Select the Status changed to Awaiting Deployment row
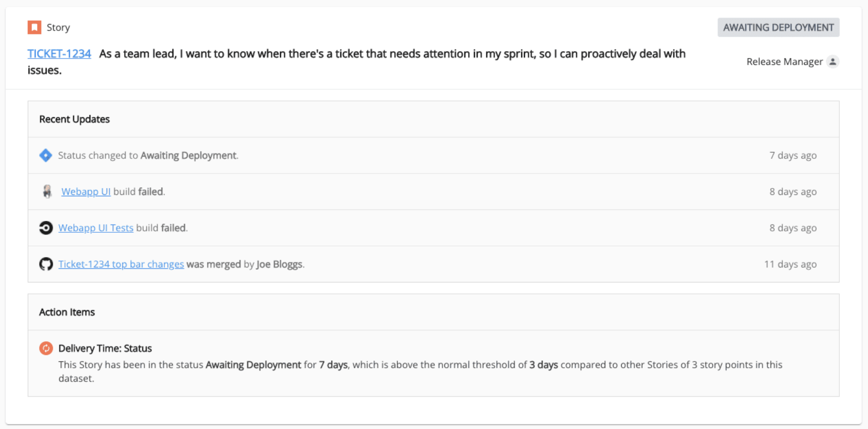 coord(434,155)
